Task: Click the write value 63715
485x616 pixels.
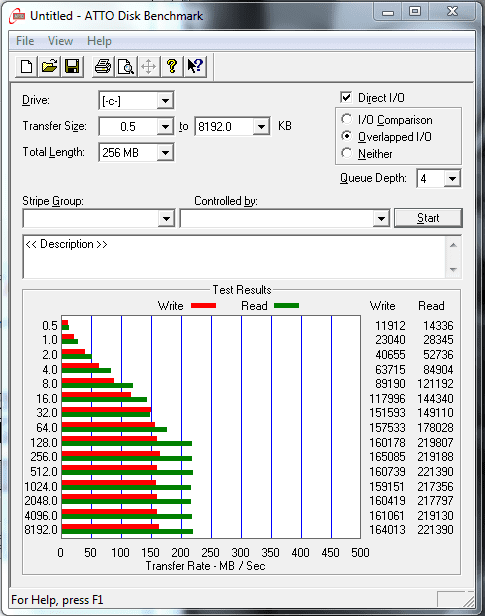Action: tap(390, 370)
